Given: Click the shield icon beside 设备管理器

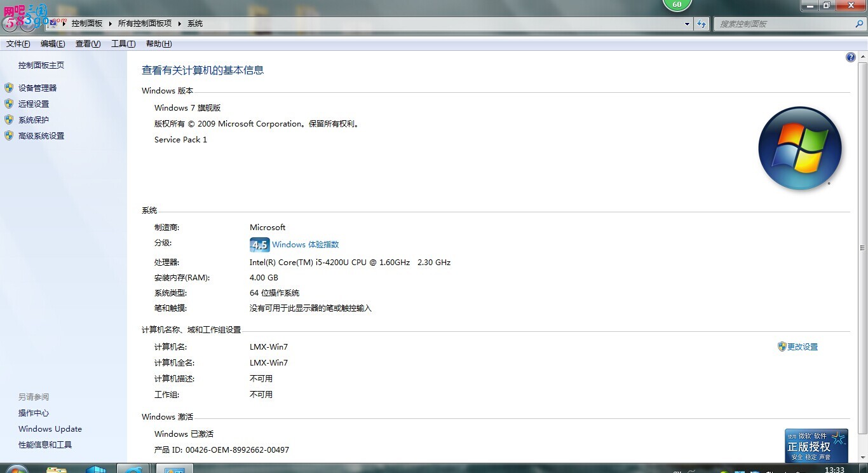Looking at the screenshot, I should tap(9, 88).
